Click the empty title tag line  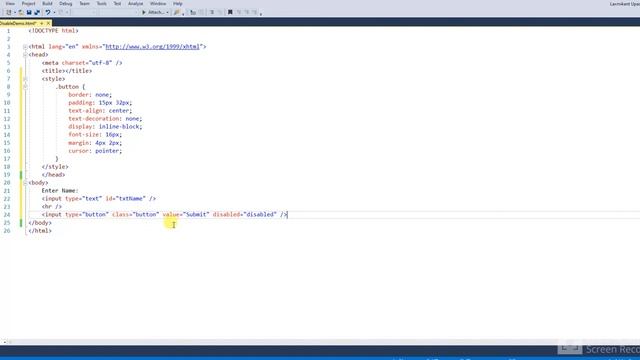pyautogui.click(x=67, y=71)
